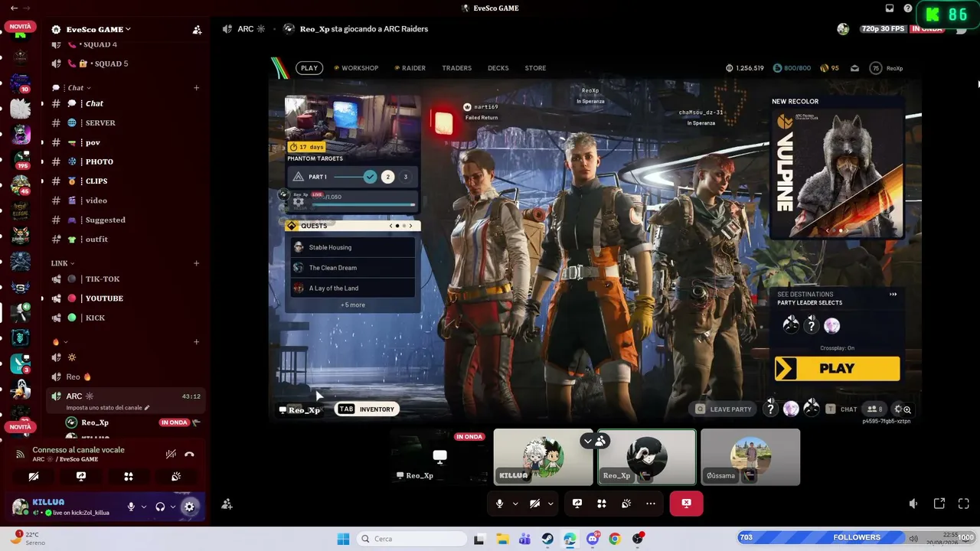This screenshot has height=551, width=980.
Task: Expand the quest list with "+5 more"
Action: click(x=353, y=305)
